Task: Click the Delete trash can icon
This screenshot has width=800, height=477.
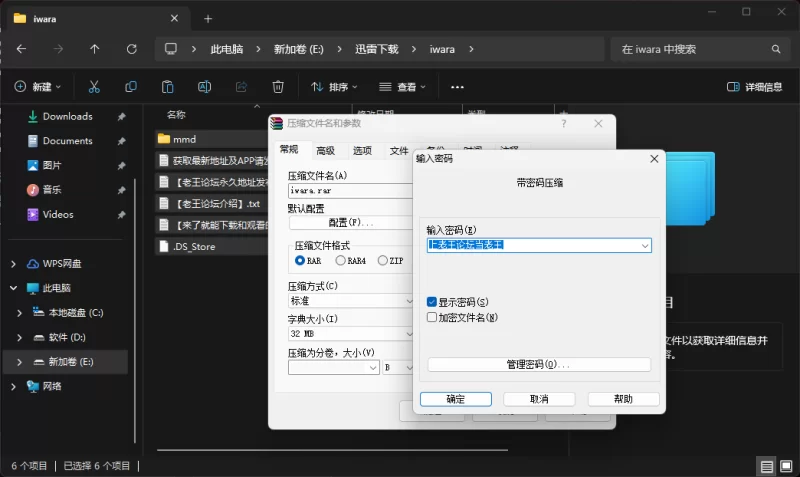Action: coord(279,87)
